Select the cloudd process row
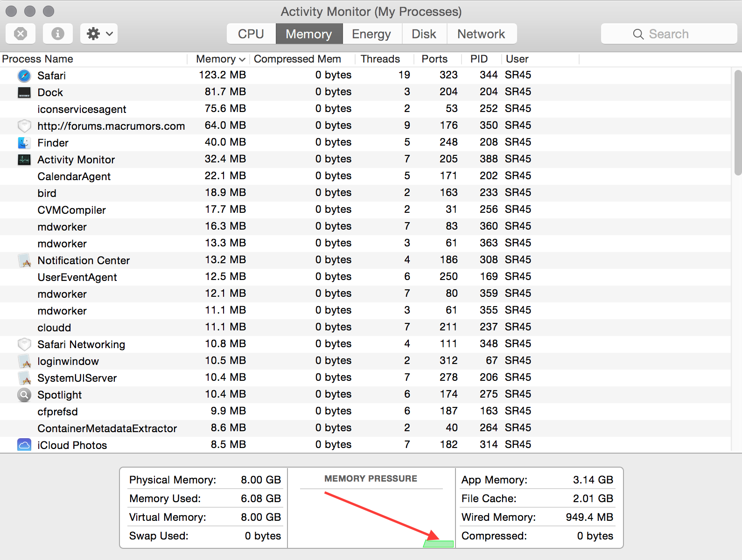This screenshot has width=742, height=560. pyautogui.click(x=365, y=328)
